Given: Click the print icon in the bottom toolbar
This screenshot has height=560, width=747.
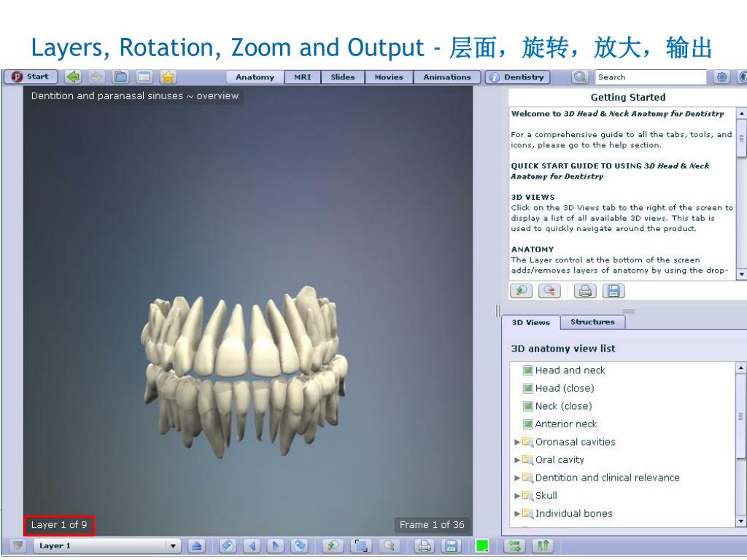Looking at the screenshot, I should (x=425, y=545).
